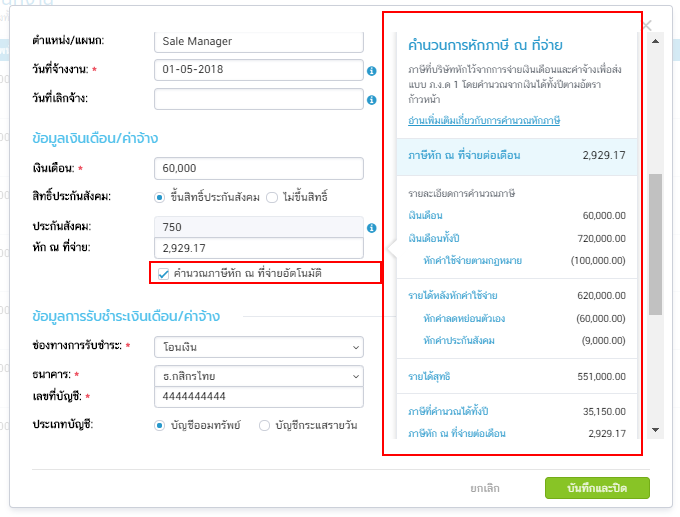This screenshot has height=517, width=680.
Task: Choose บัญชีออมทรัพย์ account type
Action: pos(160,425)
